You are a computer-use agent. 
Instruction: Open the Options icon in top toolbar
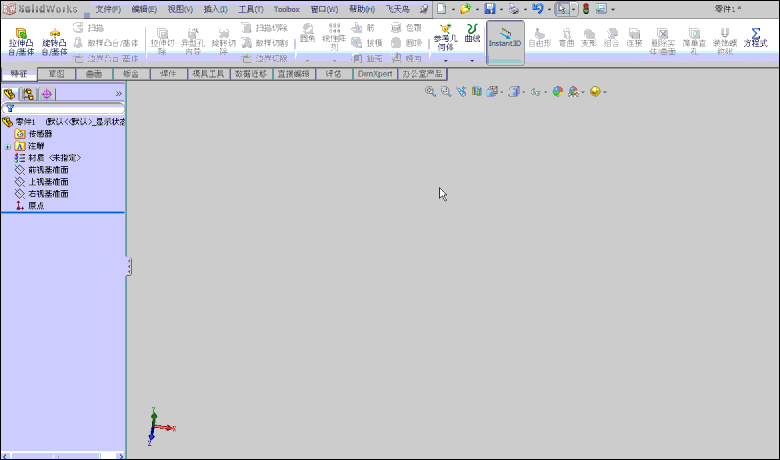tap(601, 9)
